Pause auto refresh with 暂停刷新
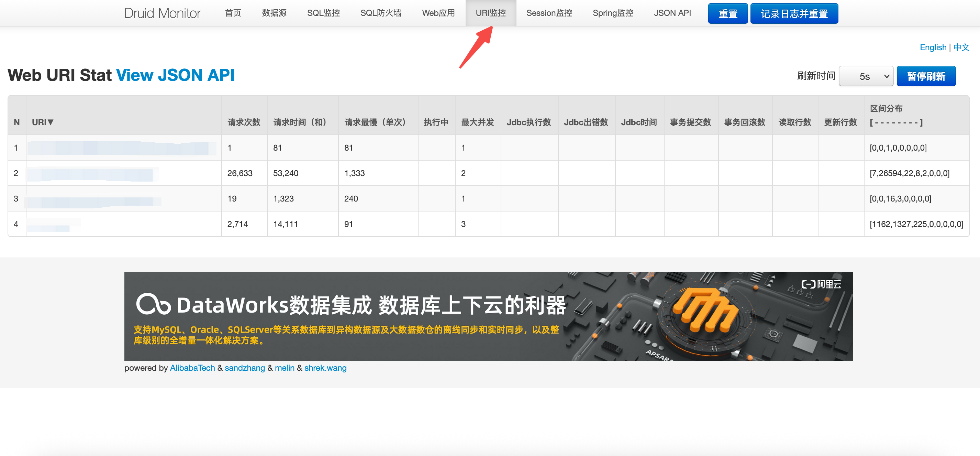 [926, 76]
